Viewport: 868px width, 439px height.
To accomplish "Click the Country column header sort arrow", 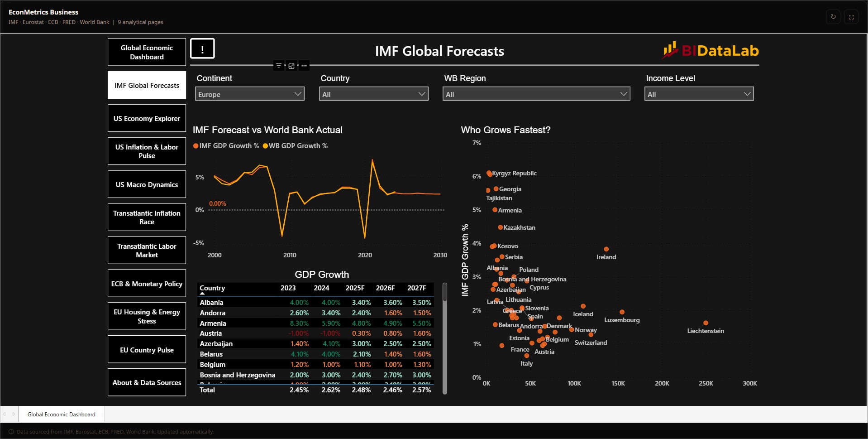I will point(202,294).
